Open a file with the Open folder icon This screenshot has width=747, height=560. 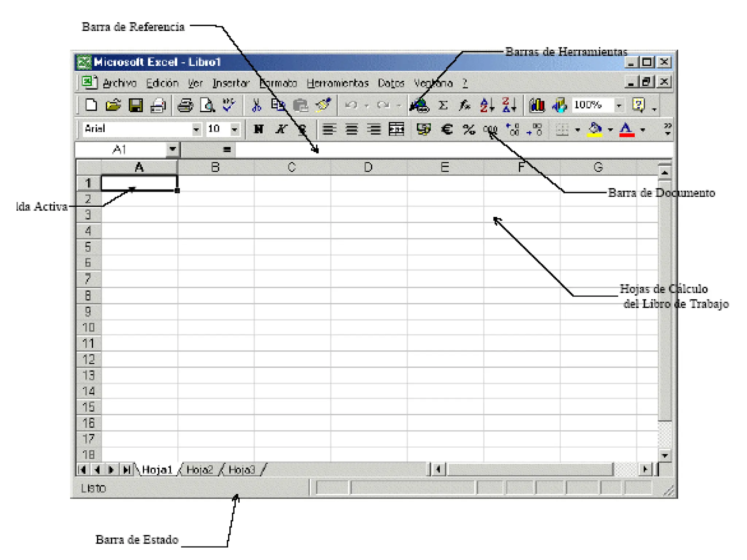pyautogui.click(x=113, y=106)
